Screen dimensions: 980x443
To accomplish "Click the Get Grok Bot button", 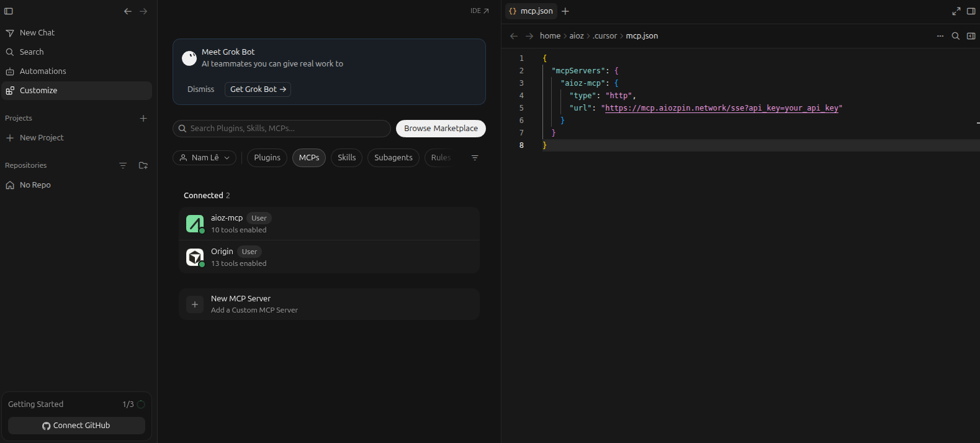I will click(x=258, y=89).
